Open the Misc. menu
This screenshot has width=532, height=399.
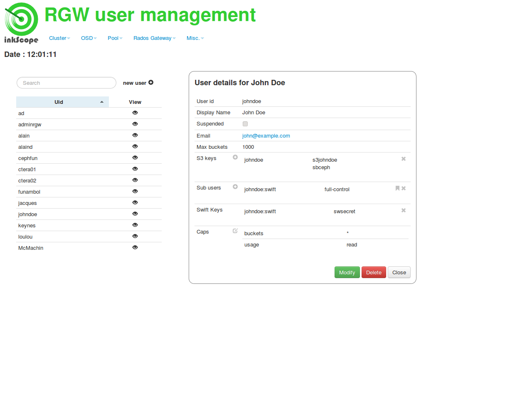[x=195, y=38]
